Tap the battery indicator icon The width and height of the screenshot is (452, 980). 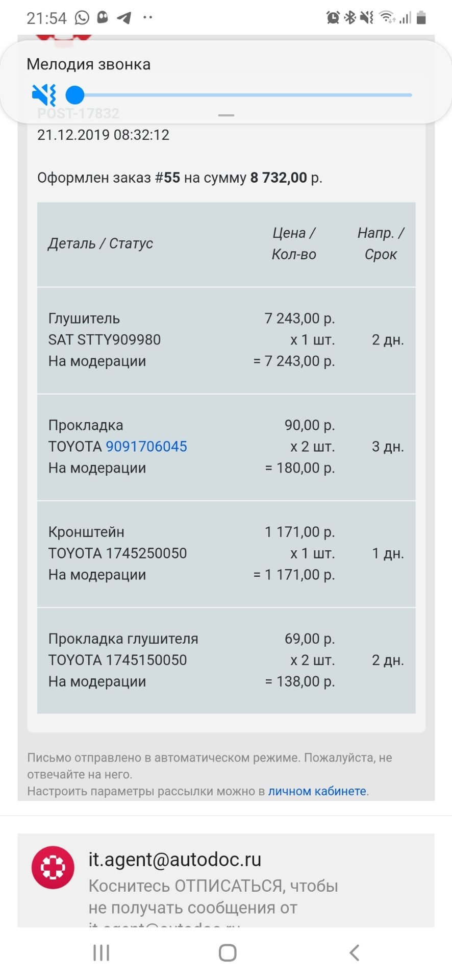pos(421,18)
